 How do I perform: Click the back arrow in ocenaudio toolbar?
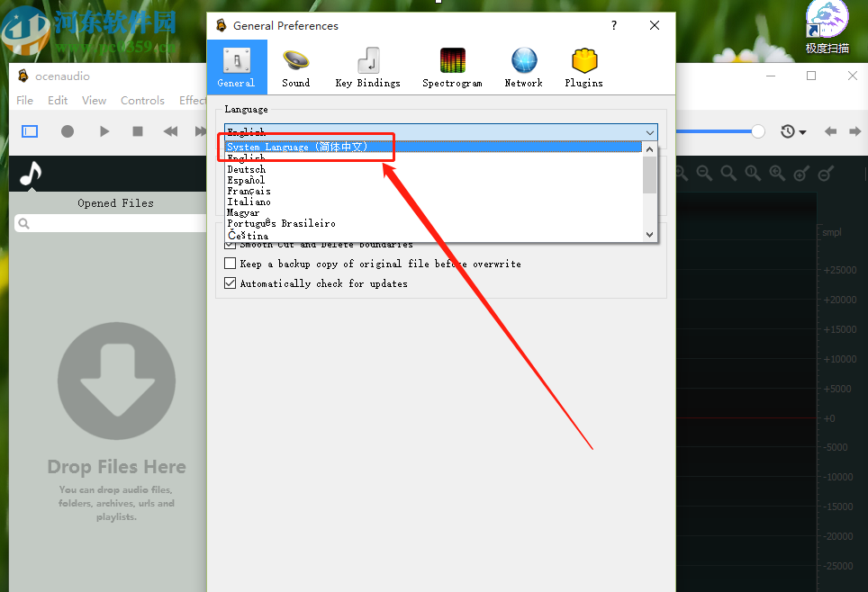(x=830, y=131)
